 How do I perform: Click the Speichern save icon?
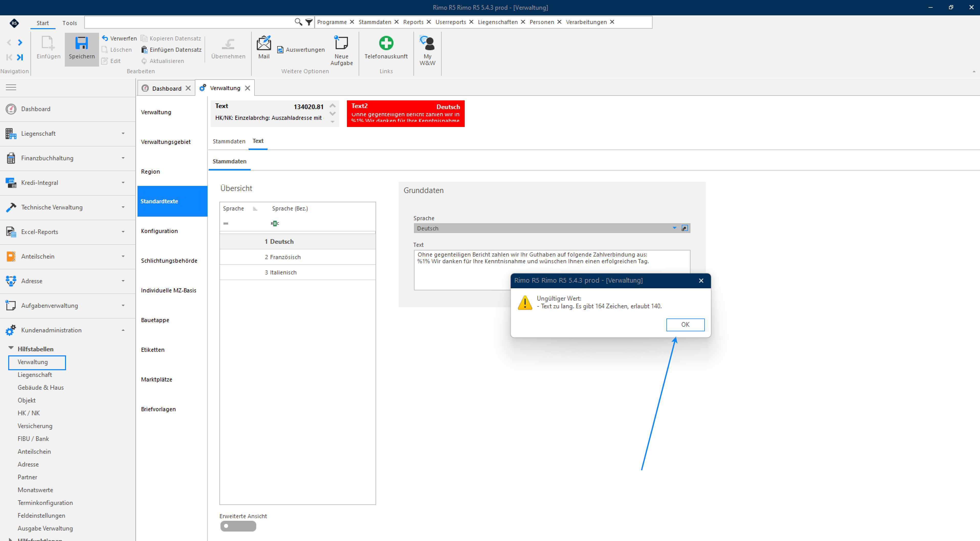pos(81,43)
